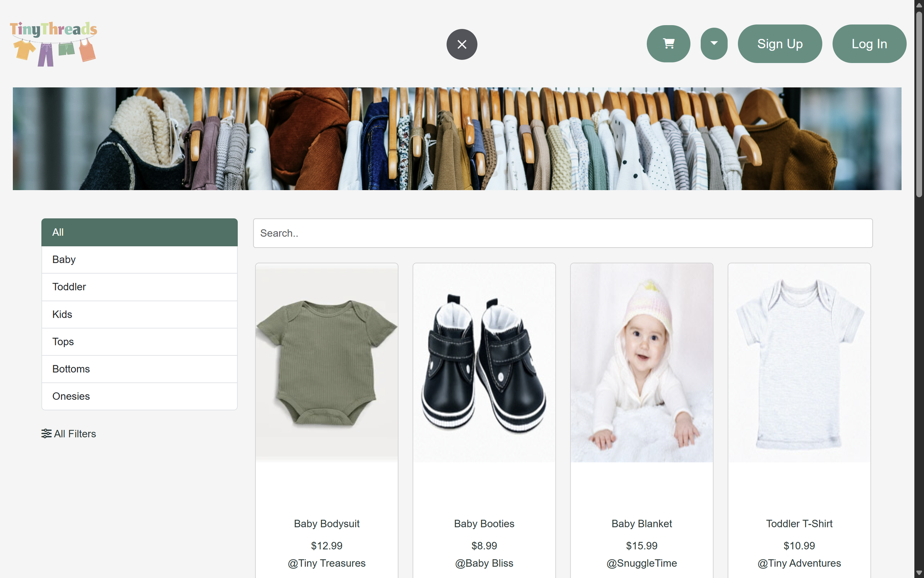
Task: Select Kids in category list
Action: pos(139,314)
